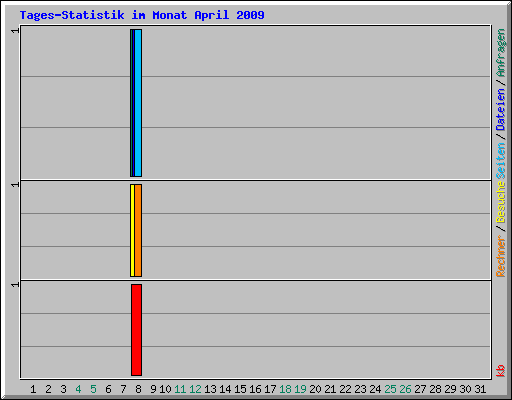Image resolution: width=512 pixels, height=400 pixels.
Task: Click day 1 on the x-axis
Action: coord(33,389)
